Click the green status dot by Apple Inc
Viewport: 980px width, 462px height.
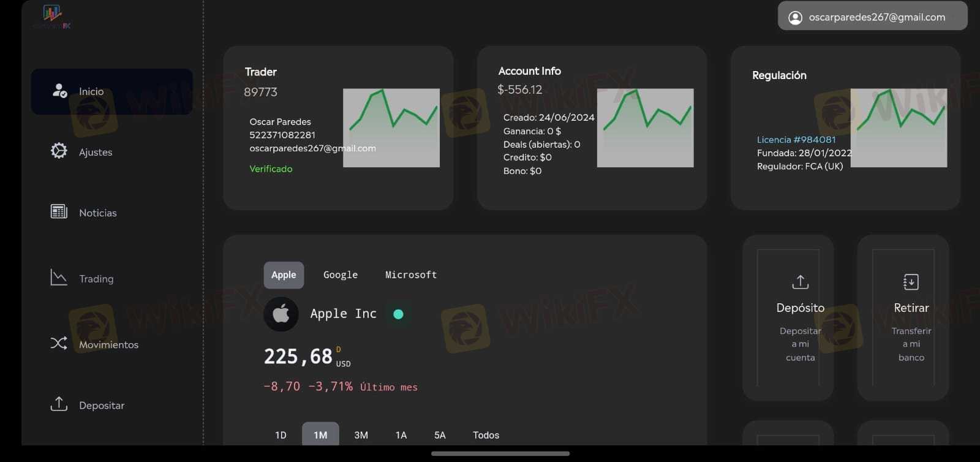pyautogui.click(x=398, y=314)
